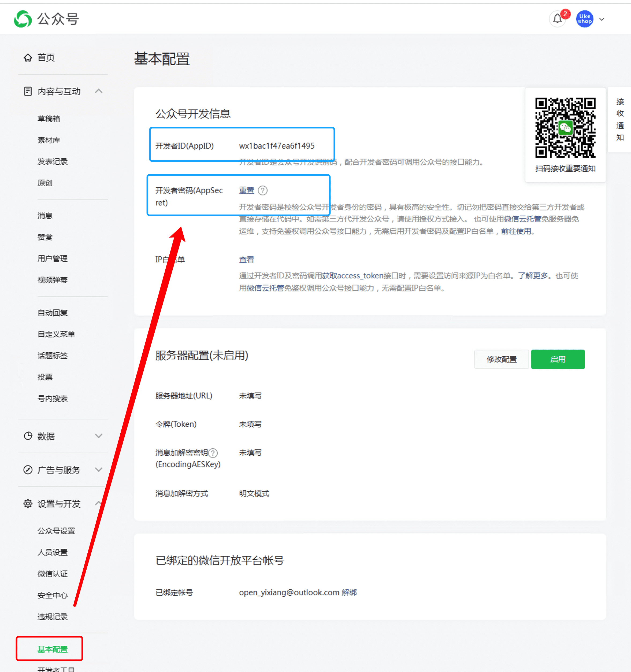631x672 pixels.
Task: Open 草稿箱 in the sidebar
Action: click(49, 119)
